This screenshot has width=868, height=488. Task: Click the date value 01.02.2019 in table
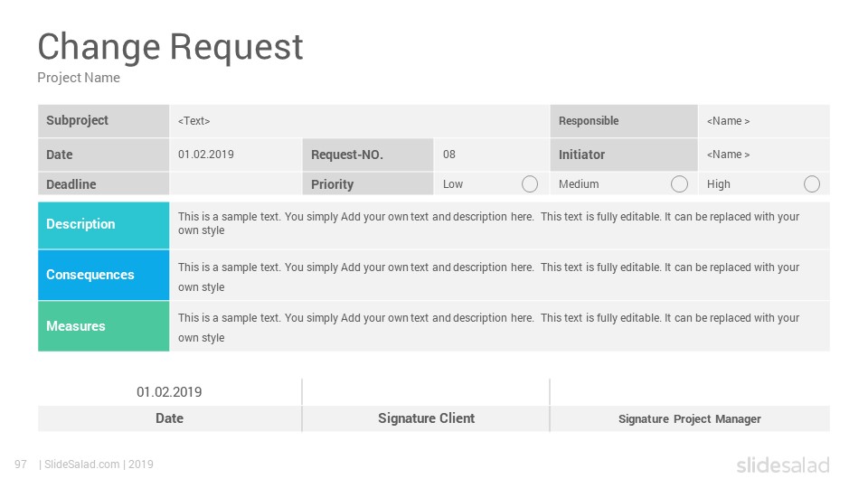click(206, 155)
